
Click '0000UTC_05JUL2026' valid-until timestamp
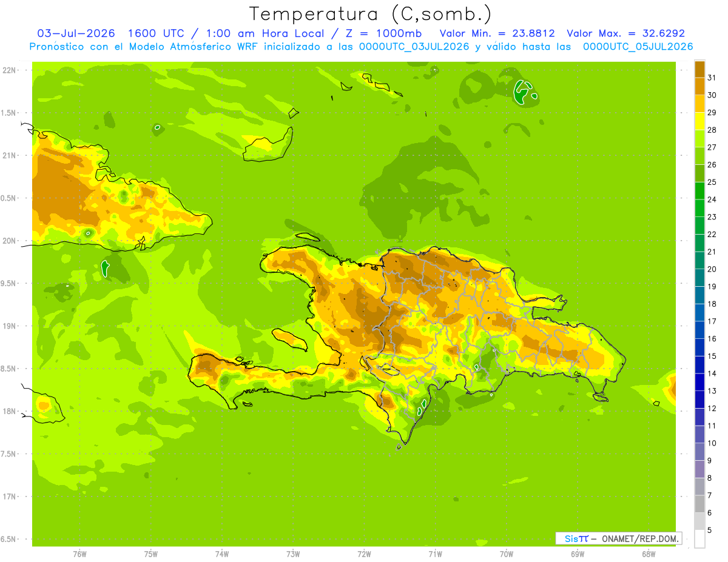pyautogui.click(x=638, y=47)
